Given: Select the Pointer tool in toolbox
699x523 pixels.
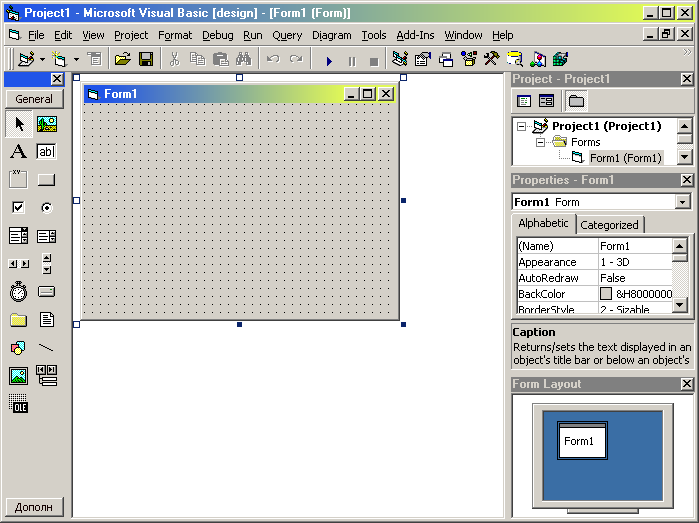Looking at the screenshot, I should [x=19, y=124].
